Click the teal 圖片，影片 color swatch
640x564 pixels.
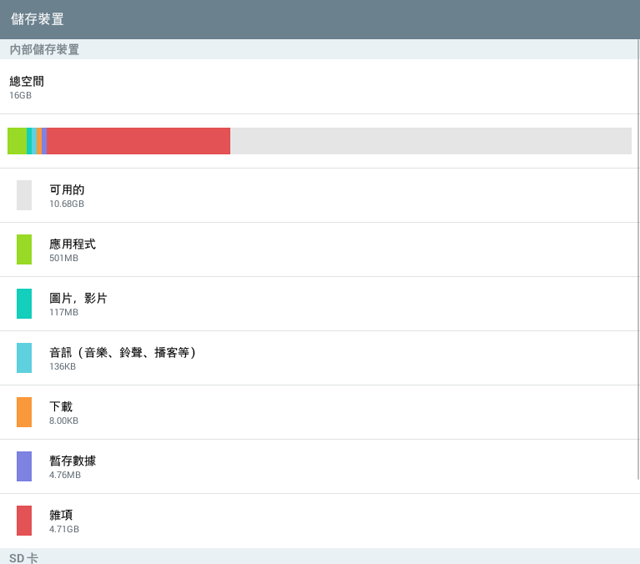click(x=24, y=304)
